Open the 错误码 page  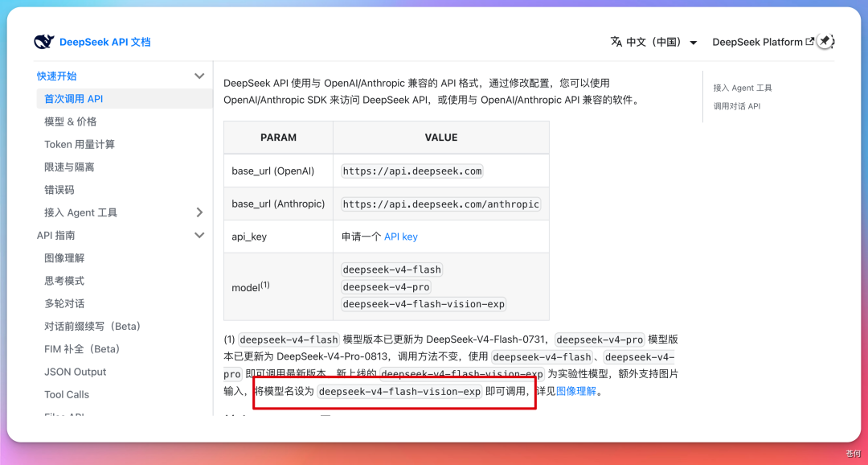coord(59,190)
